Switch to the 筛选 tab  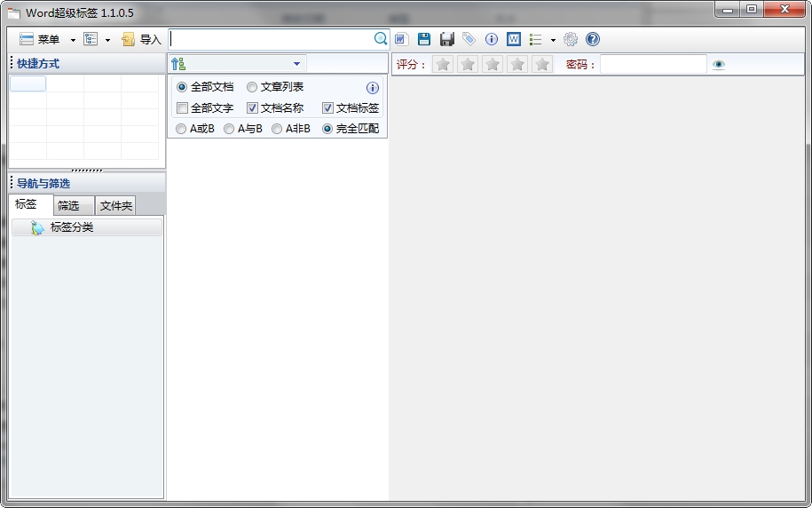(74, 206)
